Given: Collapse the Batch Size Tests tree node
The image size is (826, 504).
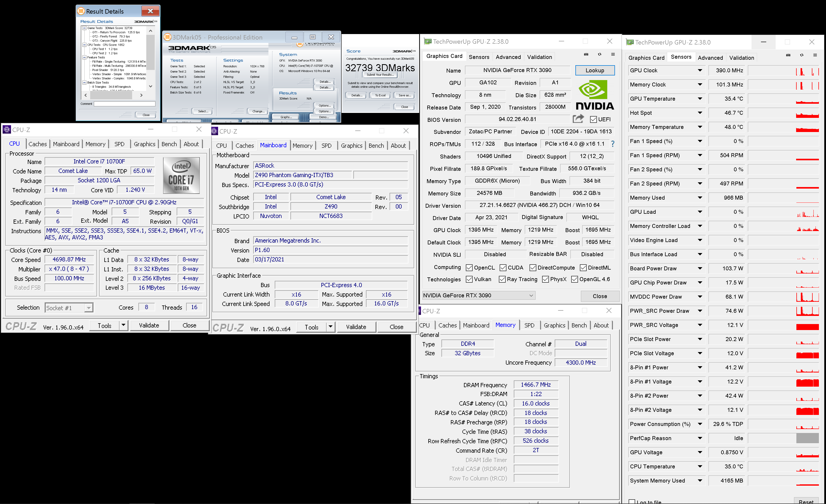Looking at the screenshot, I should 84,82.
